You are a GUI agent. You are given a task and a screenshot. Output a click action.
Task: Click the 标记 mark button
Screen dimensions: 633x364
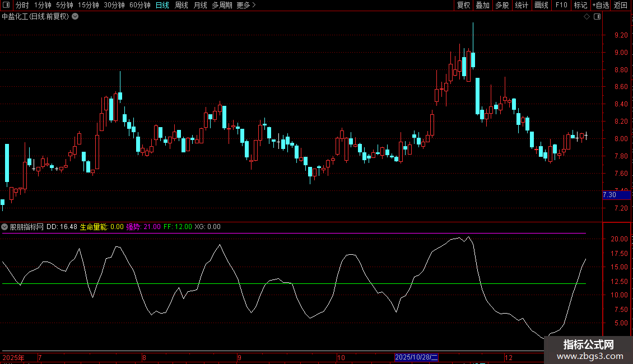[580, 5]
